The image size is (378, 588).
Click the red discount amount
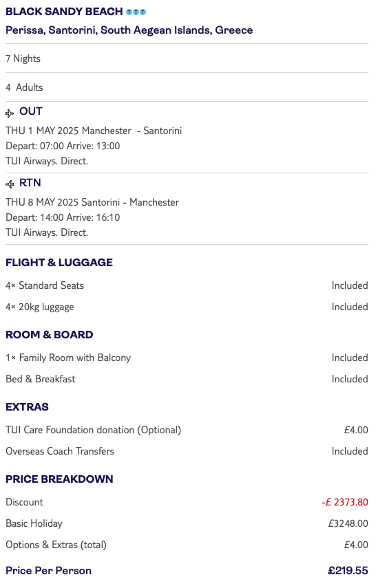[x=344, y=502]
